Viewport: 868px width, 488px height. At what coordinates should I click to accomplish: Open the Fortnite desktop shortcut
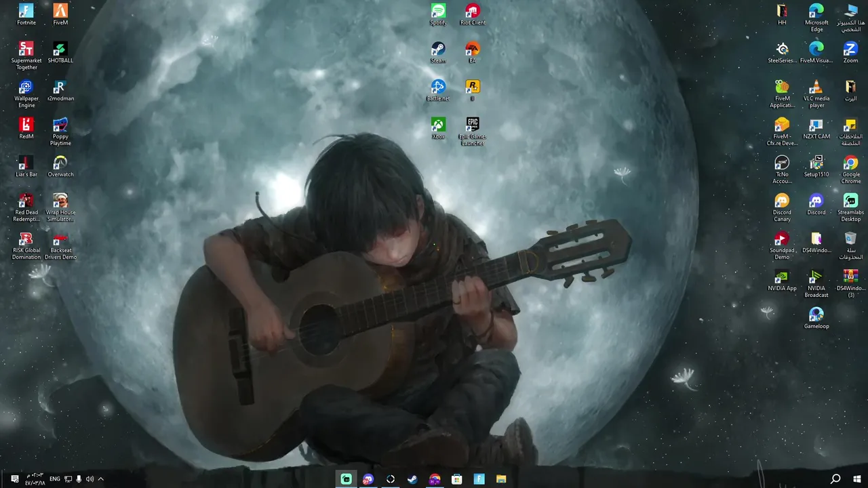pyautogui.click(x=26, y=14)
